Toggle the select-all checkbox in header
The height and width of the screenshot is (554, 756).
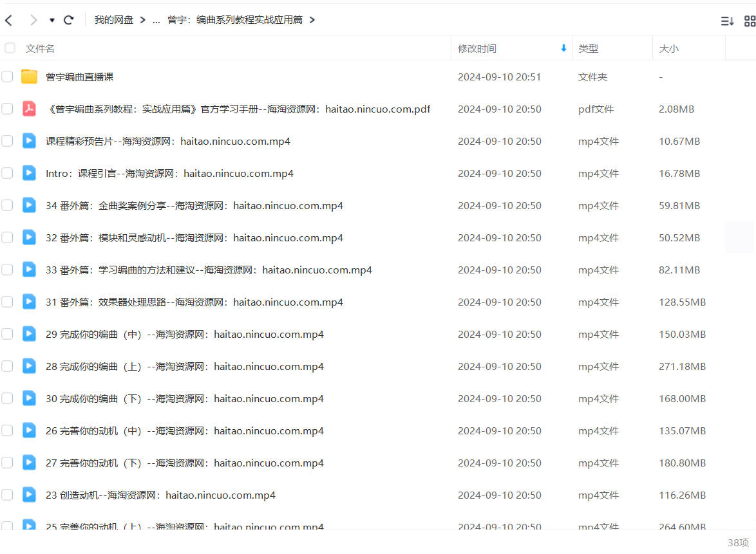click(x=10, y=48)
